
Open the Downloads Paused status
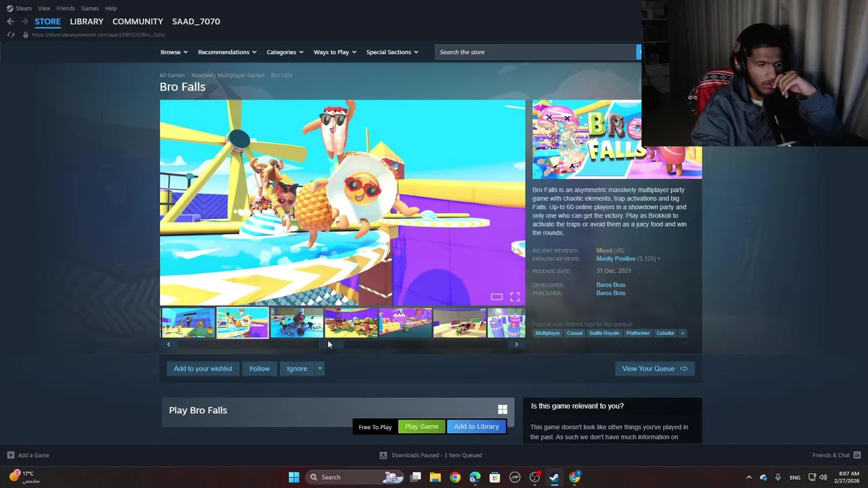tap(431, 455)
